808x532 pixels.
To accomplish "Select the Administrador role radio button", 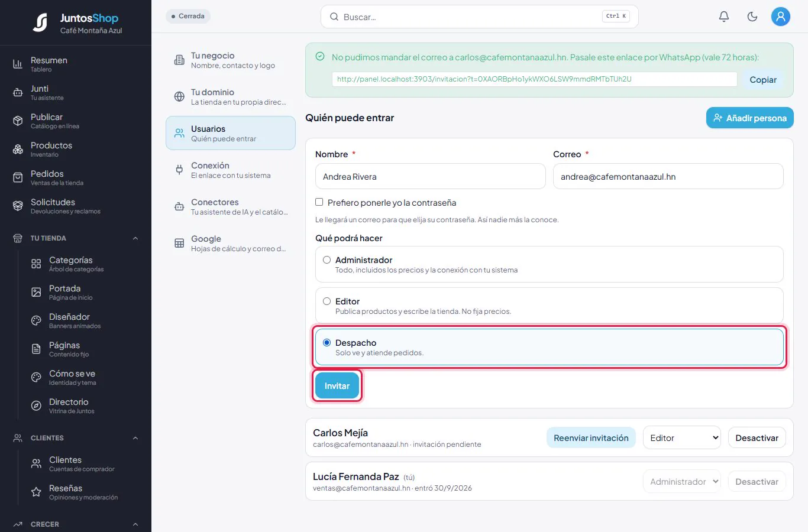I will (x=327, y=259).
